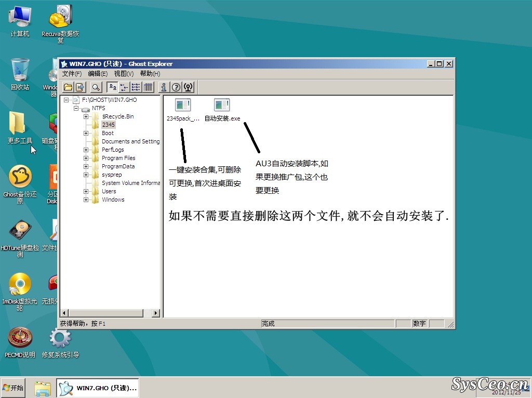Select the $Recycle.Bin folder label
The height and width of the screenshot is (398, 532).
coord(118,116)
